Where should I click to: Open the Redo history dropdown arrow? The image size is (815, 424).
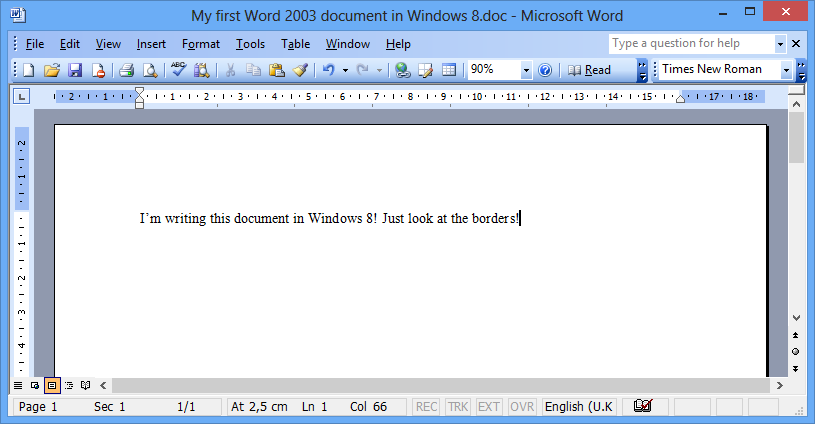pyautogui.click(x=379, y=70)
